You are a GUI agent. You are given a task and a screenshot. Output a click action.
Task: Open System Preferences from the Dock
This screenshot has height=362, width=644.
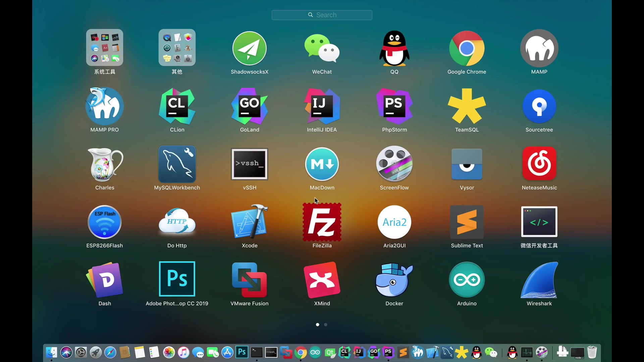click(x=81, y=352)
